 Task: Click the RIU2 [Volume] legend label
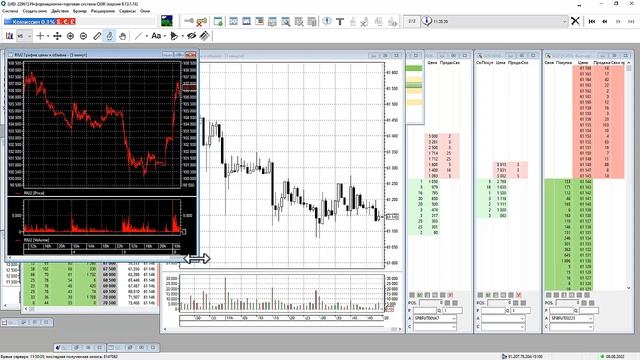(36, 240)
